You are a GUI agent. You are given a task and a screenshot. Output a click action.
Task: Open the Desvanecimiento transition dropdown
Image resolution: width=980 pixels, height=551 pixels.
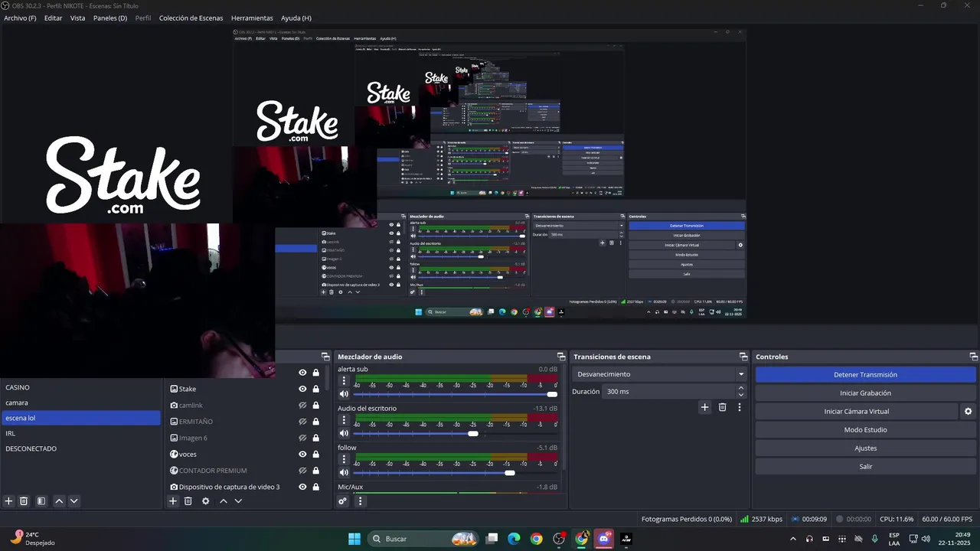coord(659,374)
